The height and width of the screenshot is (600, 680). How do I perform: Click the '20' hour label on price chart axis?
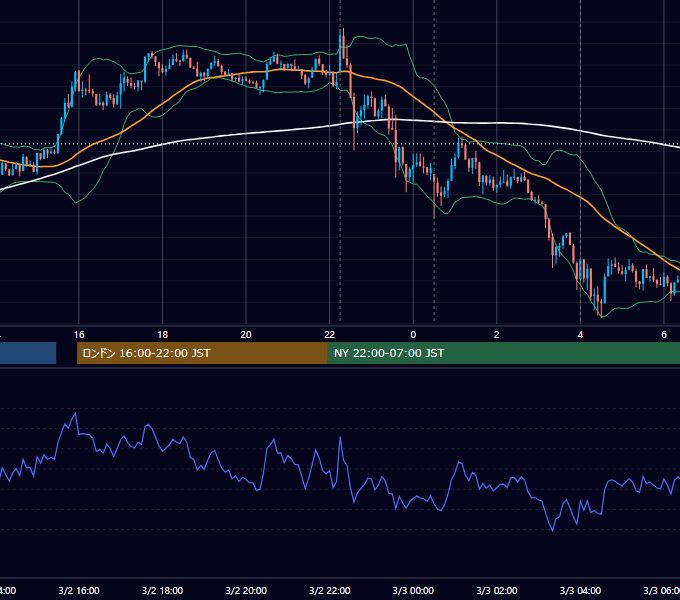click(x=246, y=334)
